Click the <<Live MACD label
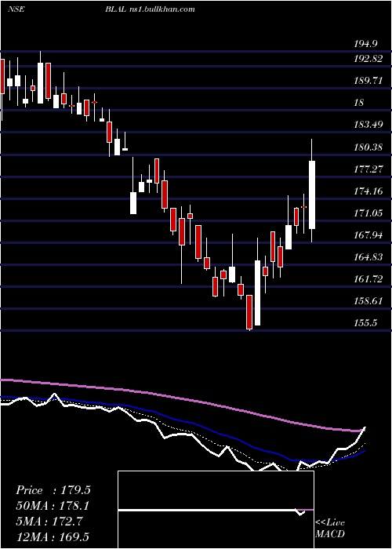This screenshot has height=549, width=392. [330, 528]
